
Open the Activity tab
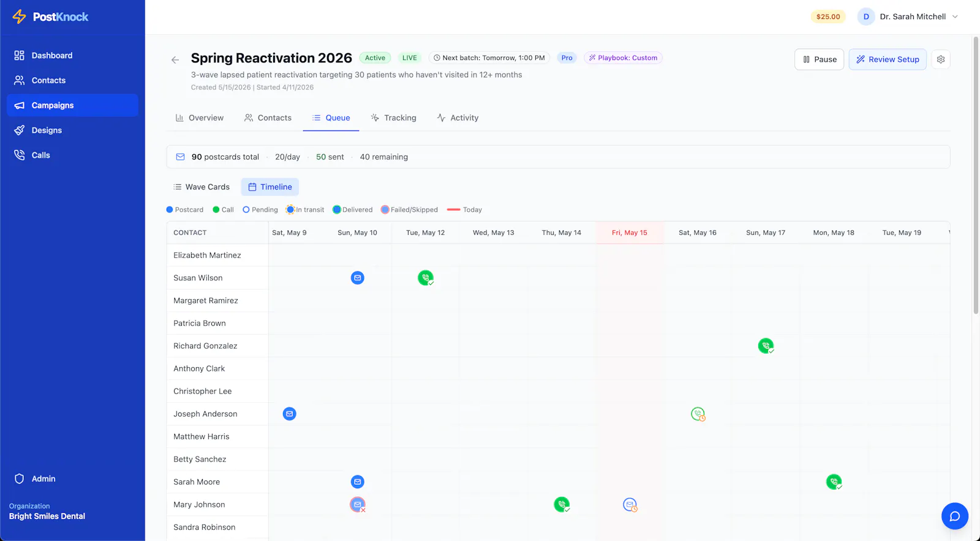(458, 118)
